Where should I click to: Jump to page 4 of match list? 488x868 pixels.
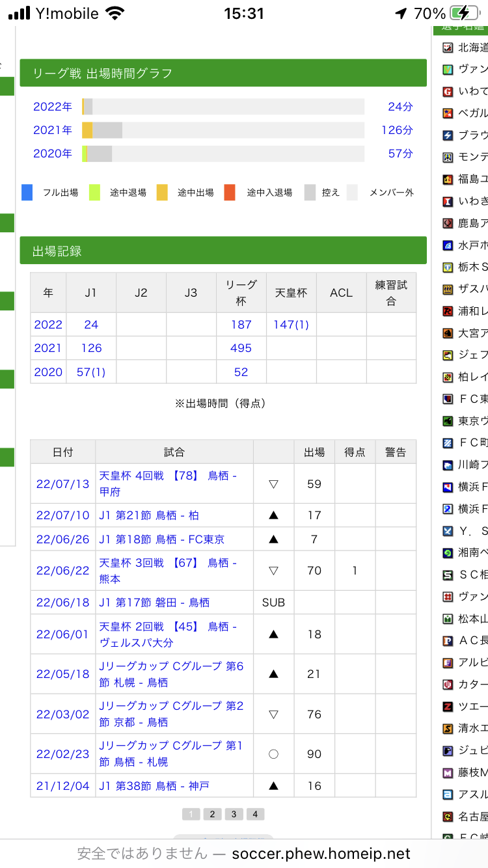coord(255,814)
